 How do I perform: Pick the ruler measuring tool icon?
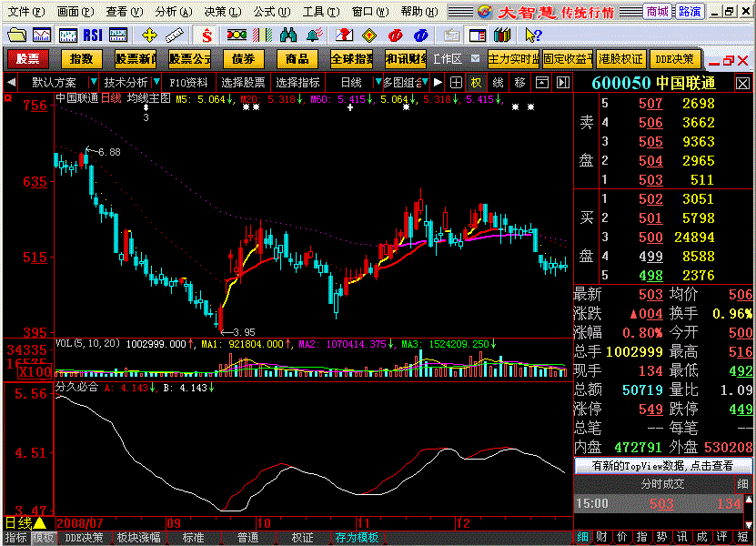click(174, 35)
